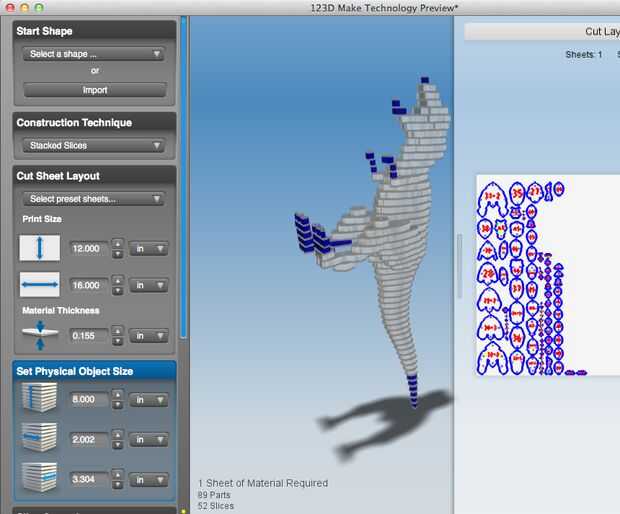The width and height of the screenshot is (620, 514).
Task: Increase the 16.000 print width value
Action: (x=117, y=280)
